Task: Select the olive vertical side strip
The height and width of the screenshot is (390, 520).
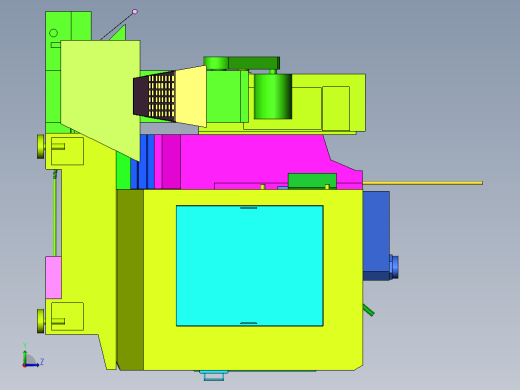Action: coord(130,280)
